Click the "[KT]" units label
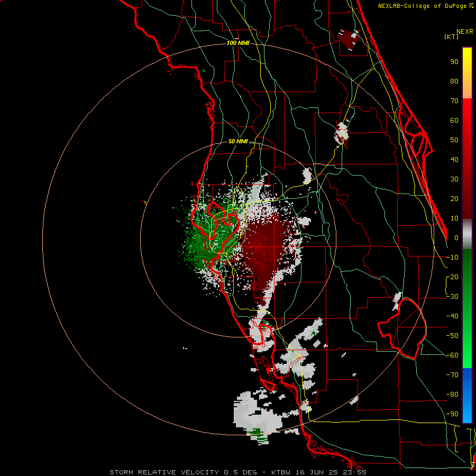Screen dimensions: 476x476 (452, 36)
